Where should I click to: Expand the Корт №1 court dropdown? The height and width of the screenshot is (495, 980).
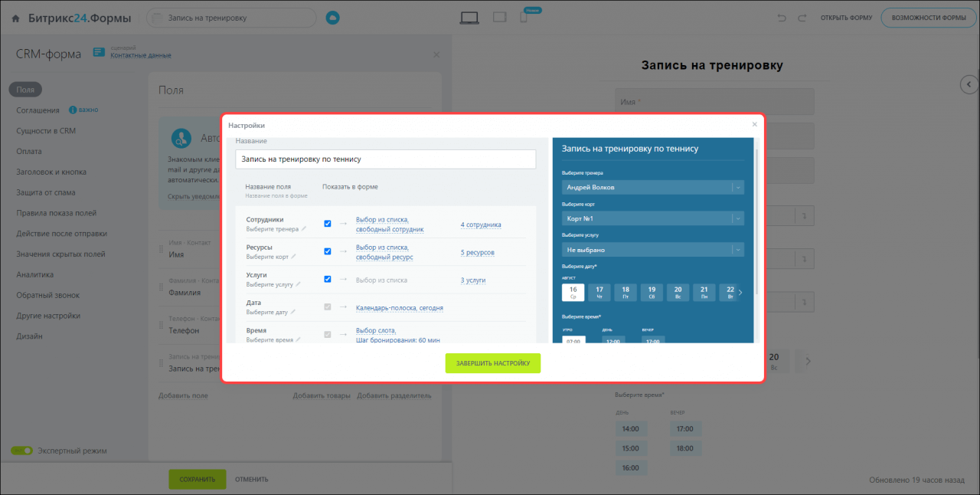pos(652,218)
